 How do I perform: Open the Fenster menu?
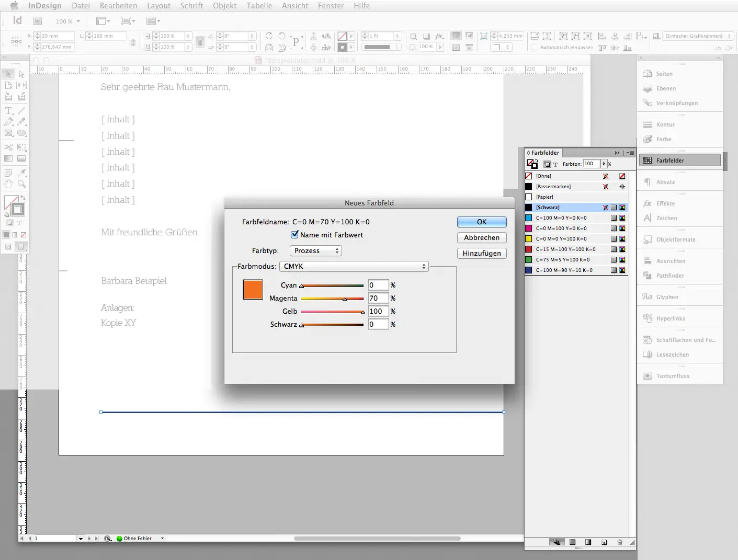click(331, 6)
